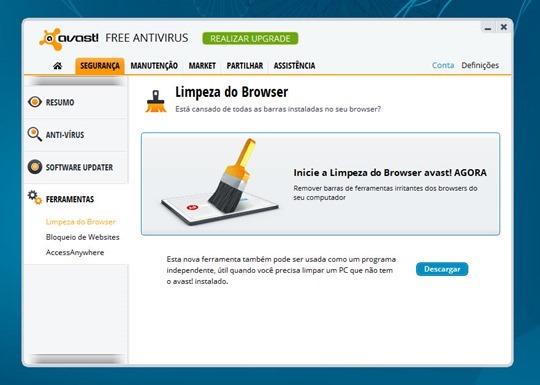Viewport: 540px width, 385px height.
Task: Choose Limpeza do Browser sub-item
Action: [81, 222]
